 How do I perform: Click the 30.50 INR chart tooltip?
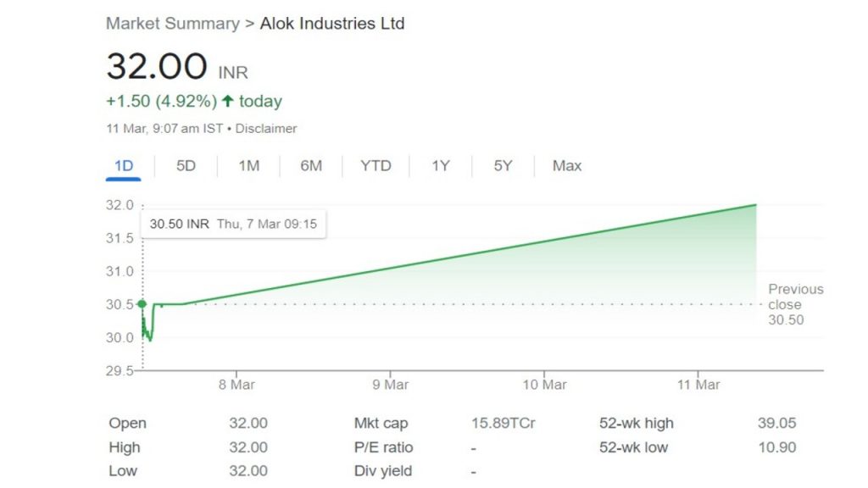(x=233, y=224)
